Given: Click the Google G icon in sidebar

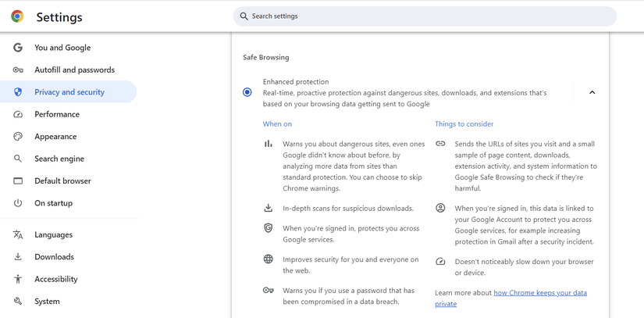Looking at the screenshot, I should tap(18, 48).
